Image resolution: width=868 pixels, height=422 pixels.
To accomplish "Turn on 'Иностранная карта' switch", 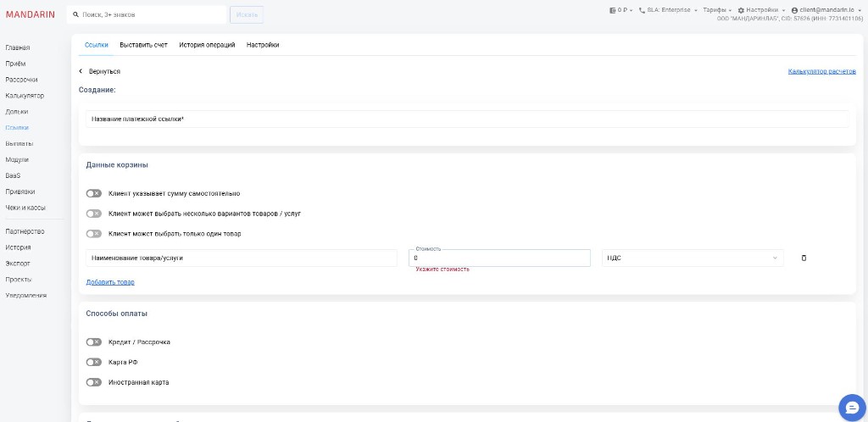I will click(x=94, y=382).
